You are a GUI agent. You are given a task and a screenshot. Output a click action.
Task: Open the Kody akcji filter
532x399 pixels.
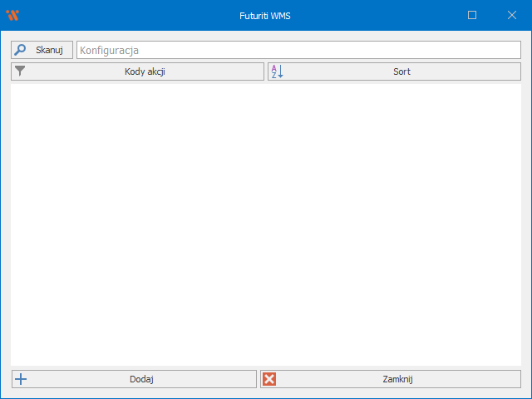[145, 71]
